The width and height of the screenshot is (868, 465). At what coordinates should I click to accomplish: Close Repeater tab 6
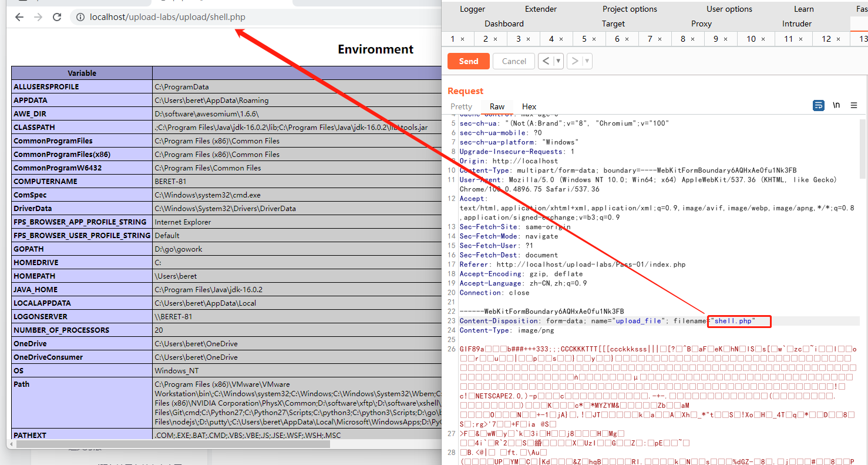click(x=627, y=39)
